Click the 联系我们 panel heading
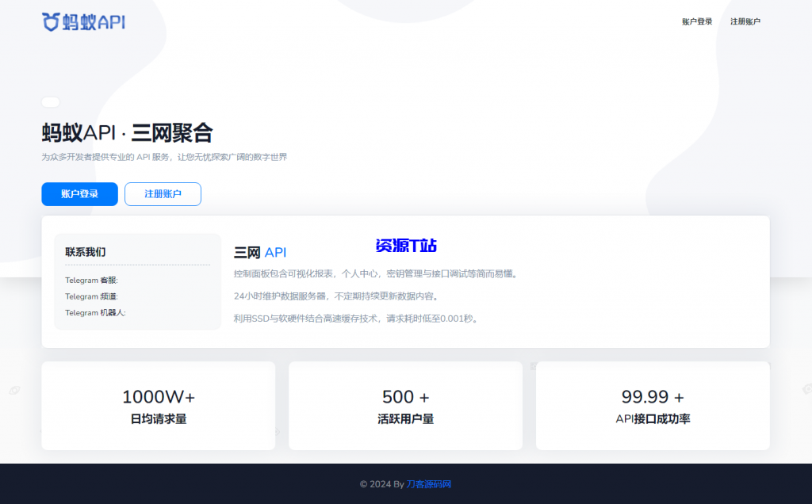 85,250
